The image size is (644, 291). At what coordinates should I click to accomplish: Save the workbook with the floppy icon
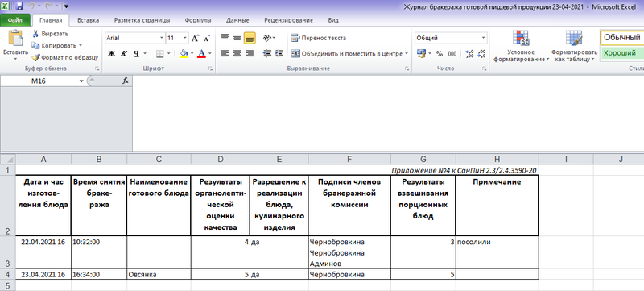pyautogui.click(x=19, y=6)
